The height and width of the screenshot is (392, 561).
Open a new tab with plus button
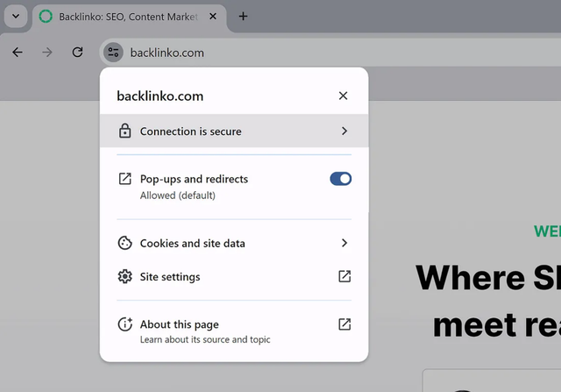[244, 17]
